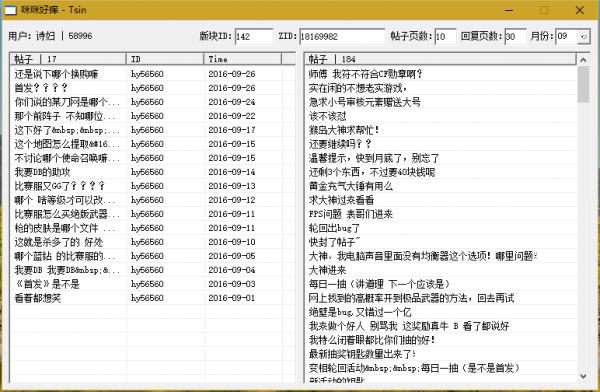This screenshot has height=392, width=600.
Task: Select the post 《首发》是不是
Action: (x=47, y=284)
